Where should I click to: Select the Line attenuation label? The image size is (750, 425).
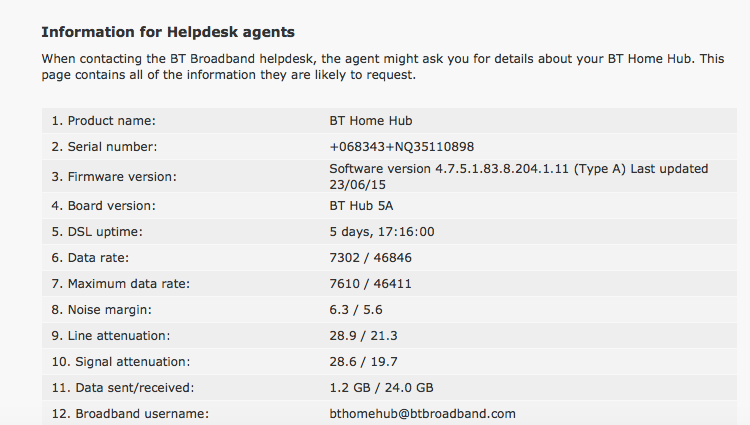point(110,336)
